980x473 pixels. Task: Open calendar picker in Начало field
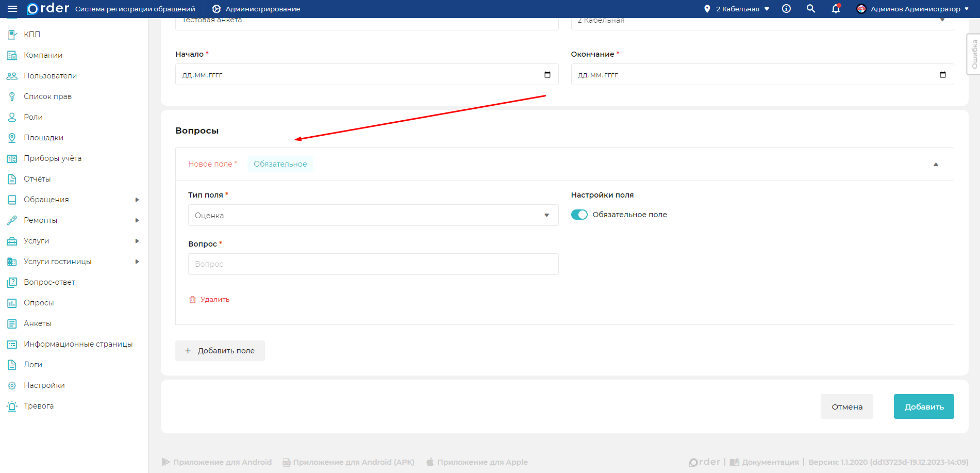pos(547,75)
